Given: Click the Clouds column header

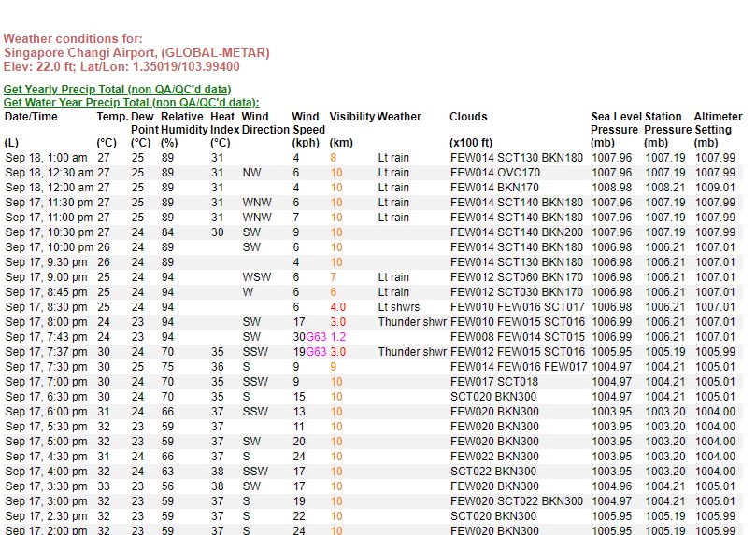Looking at the screenshot, I should pos(468,117).
